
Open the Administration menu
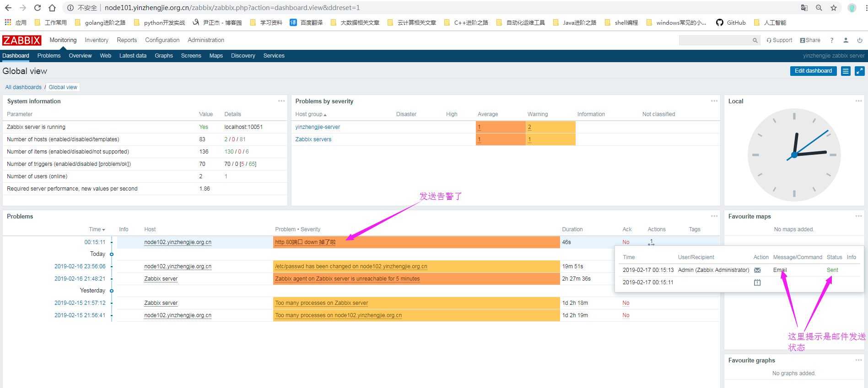coord(206,40)
